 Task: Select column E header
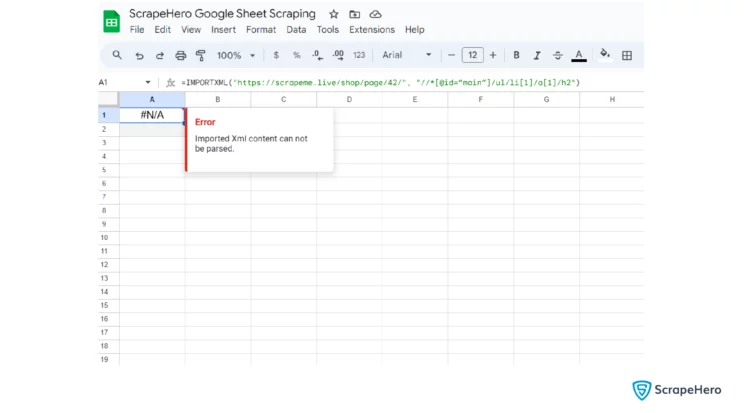pos(415,100)
